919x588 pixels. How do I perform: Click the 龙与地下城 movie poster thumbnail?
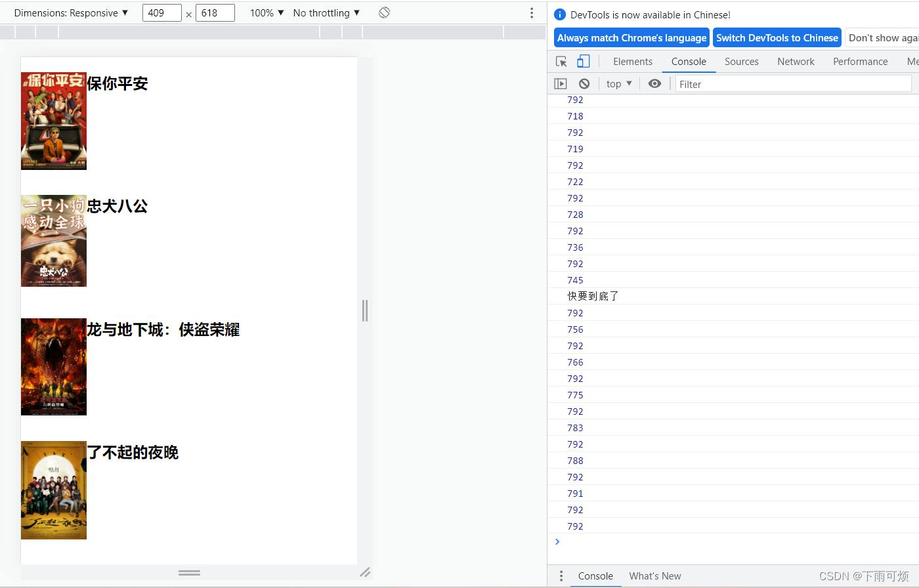pyautogui.click(x=54, y=367)
